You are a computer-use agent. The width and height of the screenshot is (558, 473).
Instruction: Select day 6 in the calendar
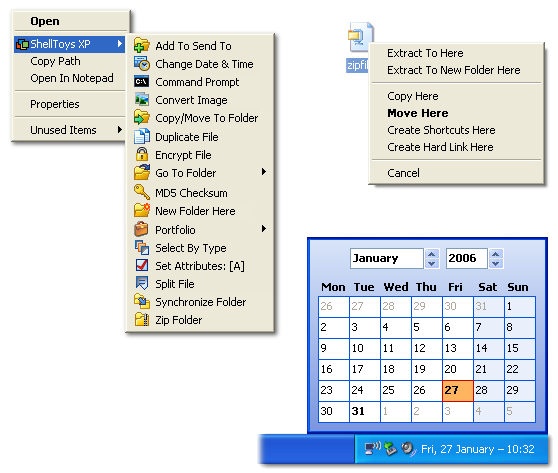point(457,328)
